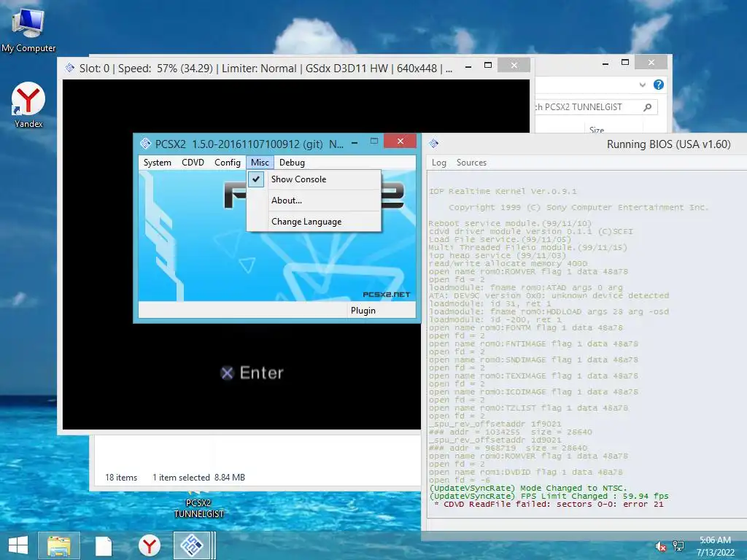Sort by Size column in Explorer
The width and height of the screenshot is (747, 560).
tap(597, 130)
